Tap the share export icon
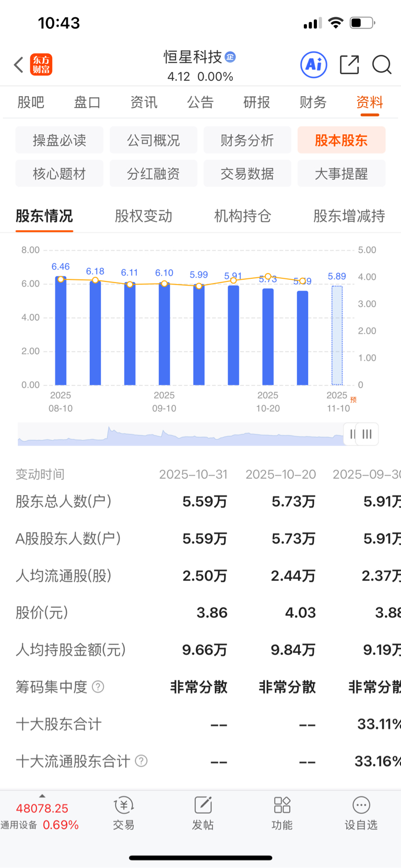 click(349, 65)
